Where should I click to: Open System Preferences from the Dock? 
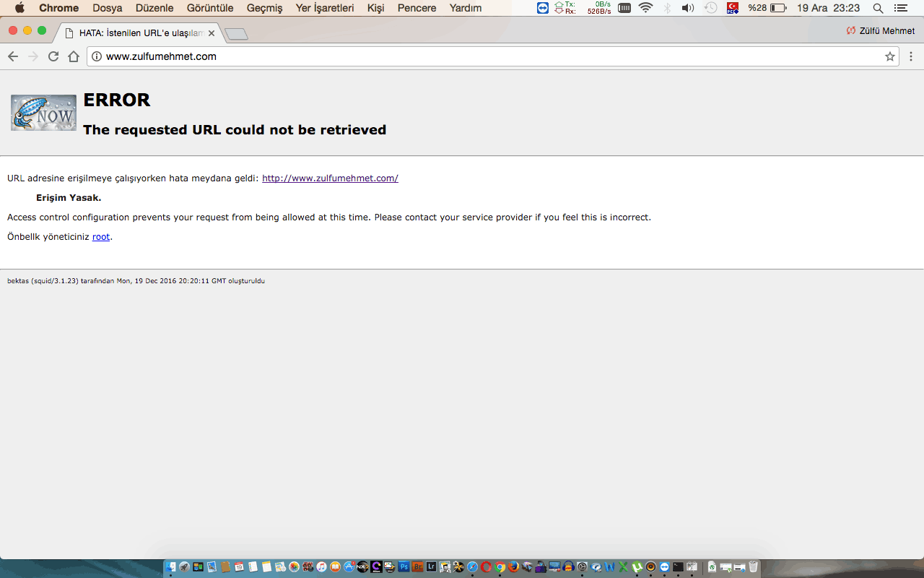582,567
